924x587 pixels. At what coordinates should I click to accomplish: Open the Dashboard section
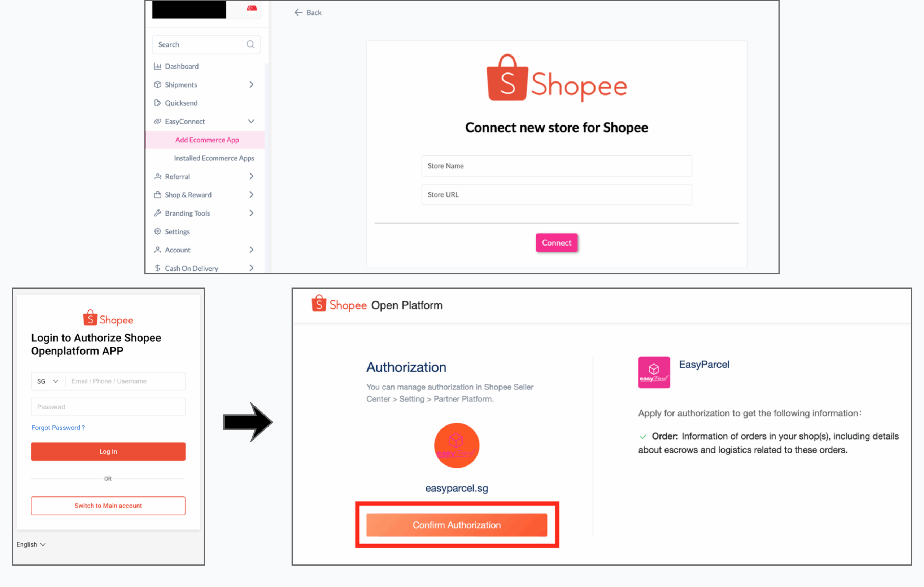tap(181, 66)
